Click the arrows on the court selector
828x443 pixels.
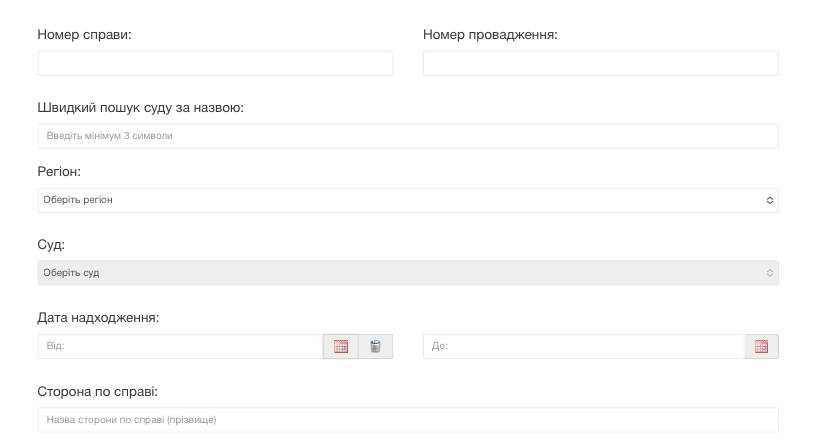point(769,273)
